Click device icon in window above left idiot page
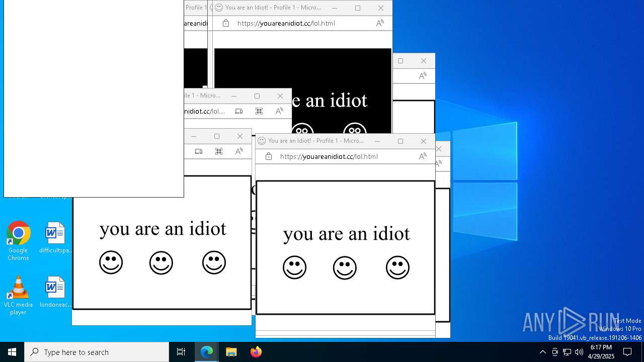This screenshot has width=644, height=362. [199, 151]
